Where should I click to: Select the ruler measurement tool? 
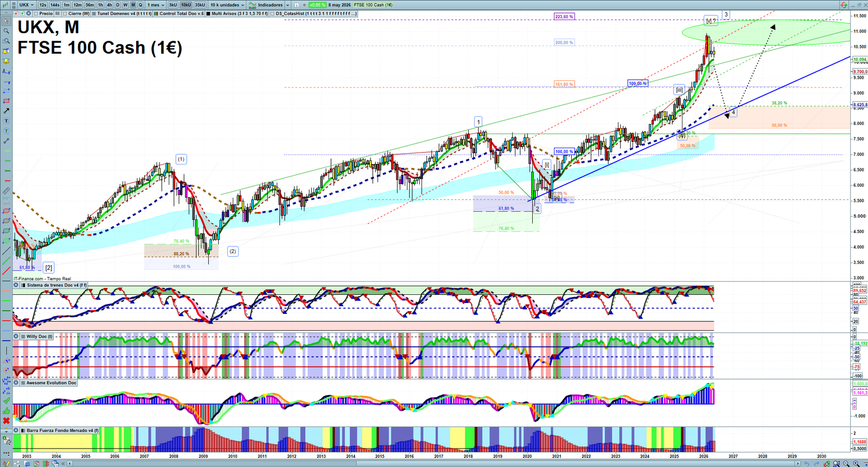6,191
